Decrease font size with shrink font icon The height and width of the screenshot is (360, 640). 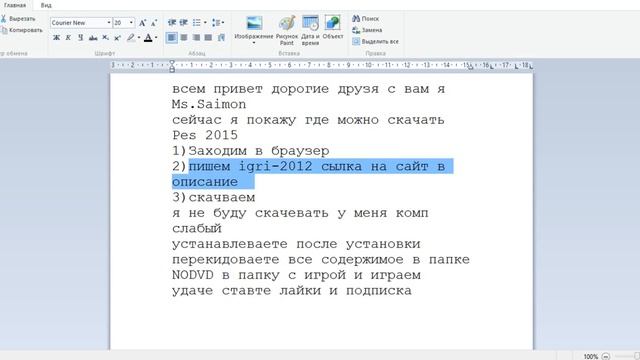(x=154, y=23)
